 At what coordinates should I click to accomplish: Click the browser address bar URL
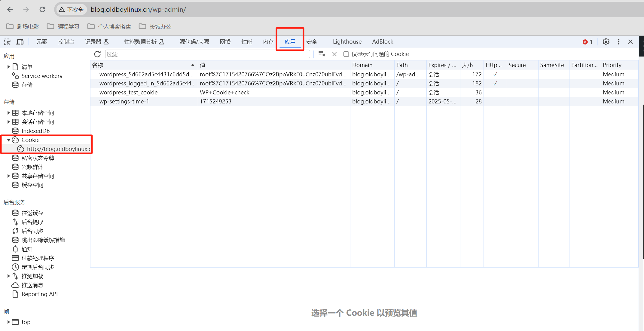tap(138, 10)
